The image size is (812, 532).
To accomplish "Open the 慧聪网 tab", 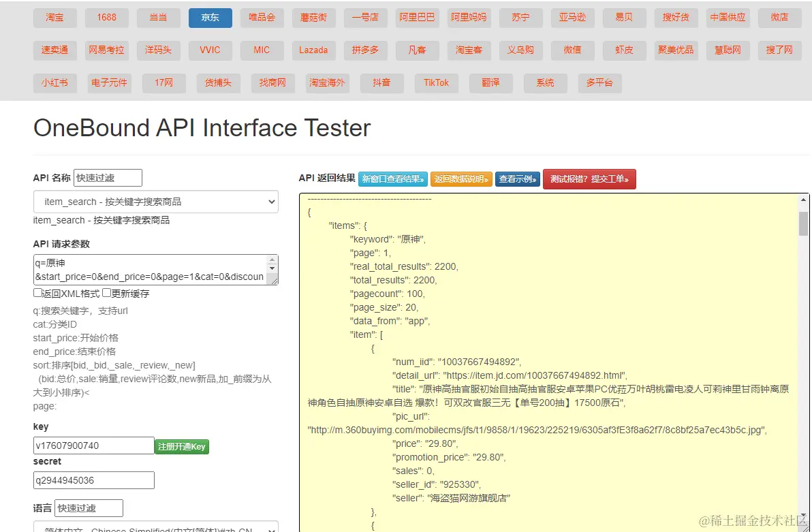I will 728,50.
